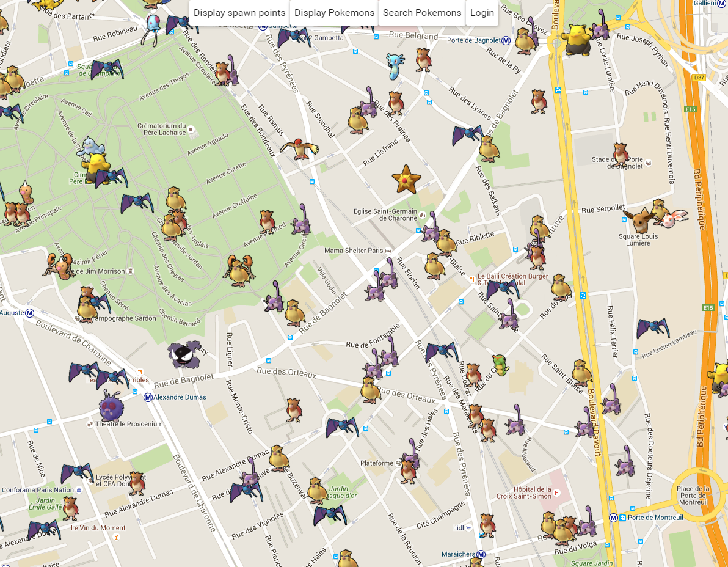The width and height of the screenshot is (728, 567).
Task: Click the Place de la Porte de Montreuil label
Action: coord(693,495)
